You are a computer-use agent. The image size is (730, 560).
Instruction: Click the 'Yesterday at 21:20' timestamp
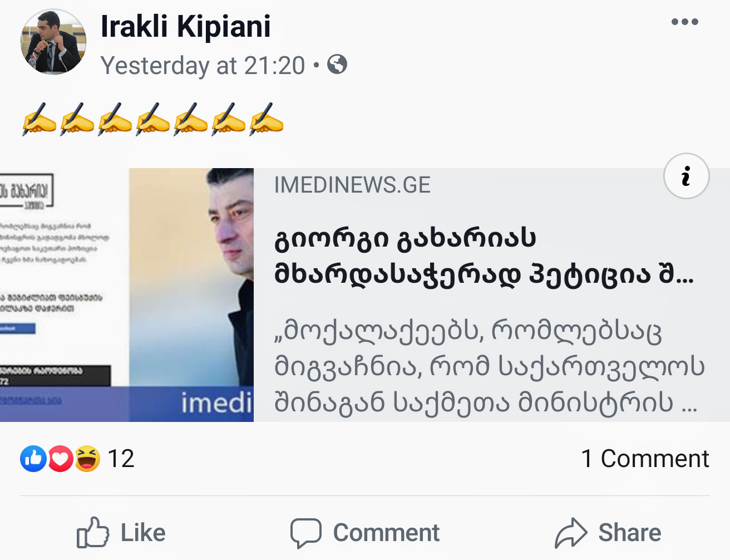click(x=202, y=65)
